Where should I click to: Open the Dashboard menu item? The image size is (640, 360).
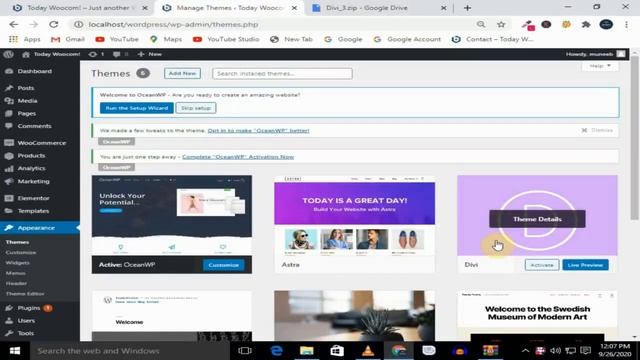click(35, 71)
